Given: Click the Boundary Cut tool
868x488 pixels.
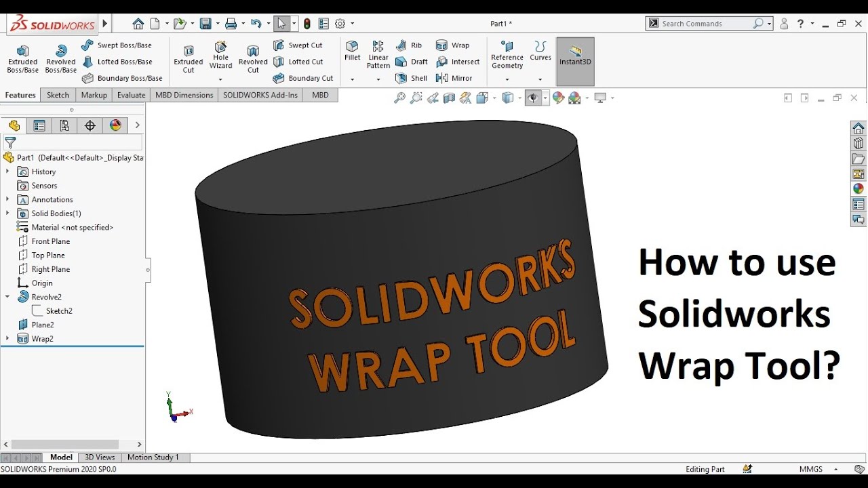Looking at the screenshot, I should tap(303, 78).
